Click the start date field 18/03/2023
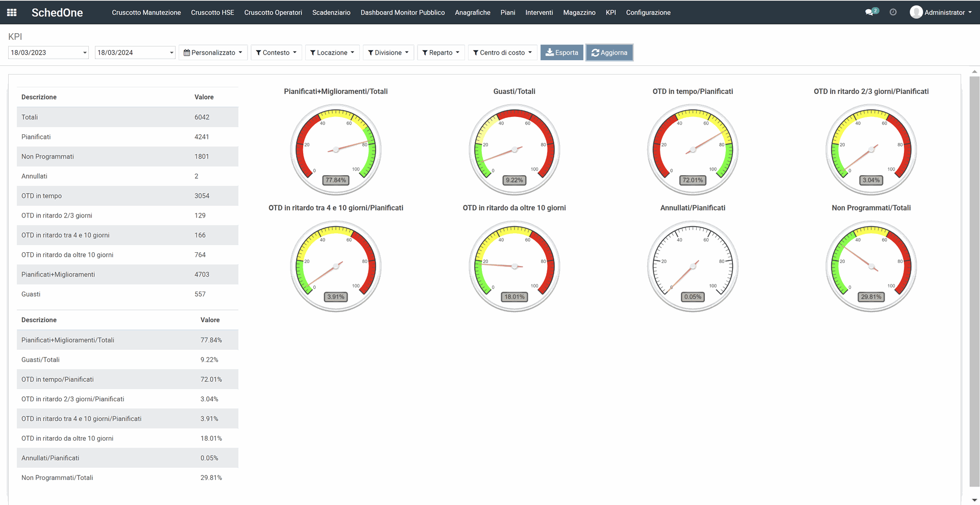 coord(48,53)
